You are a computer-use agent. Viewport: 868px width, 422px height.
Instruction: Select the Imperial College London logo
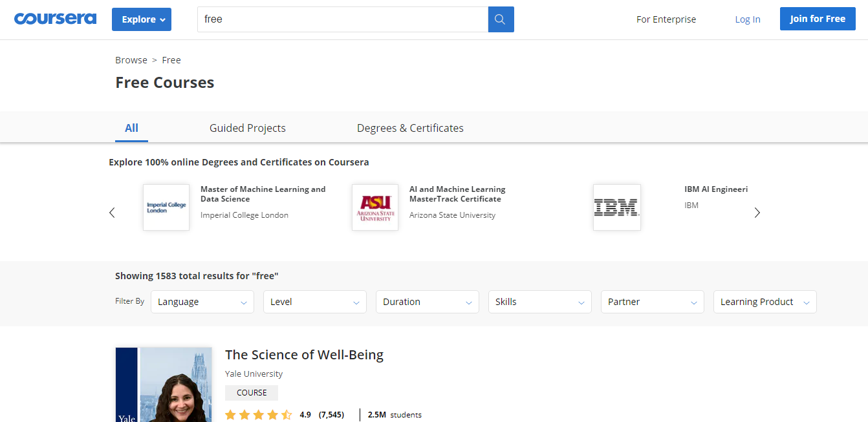coord(166,207)
